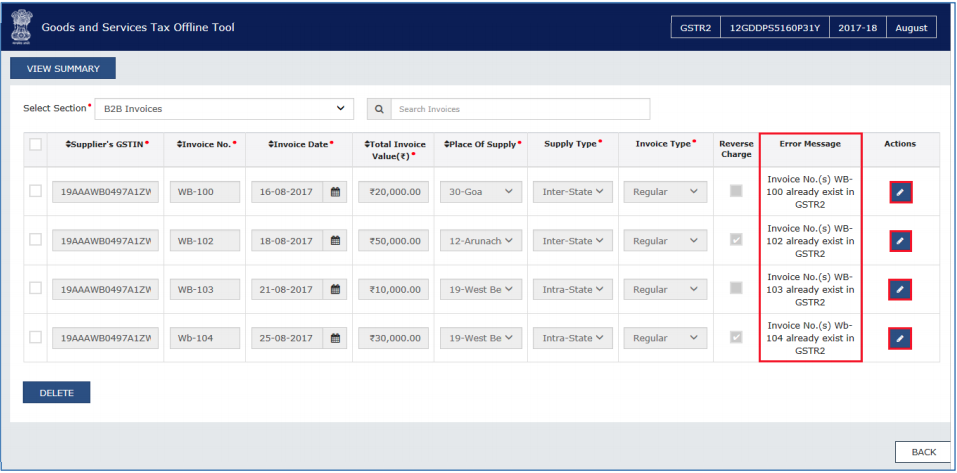Sort by Total Invoice Value column
Screen dimensions: 957x473
click(394, 150)
